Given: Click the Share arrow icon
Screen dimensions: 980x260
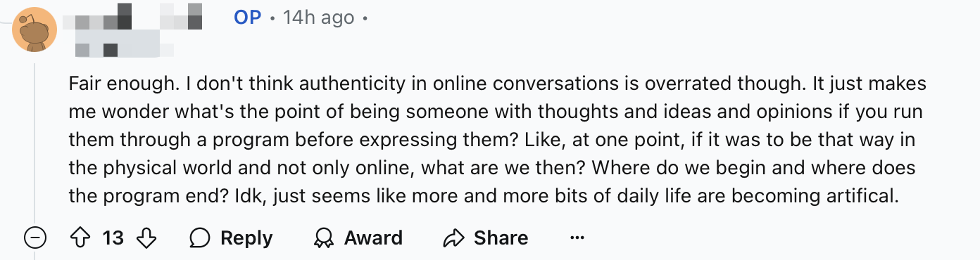Looking at the screenshot, I should 453,238.
